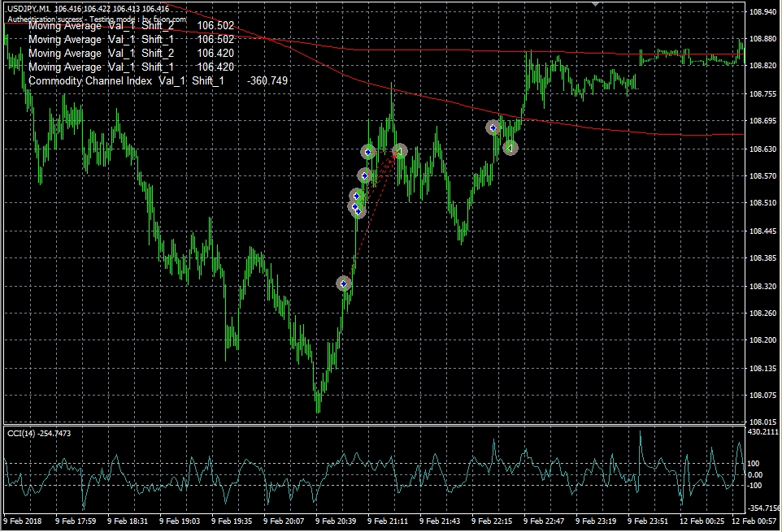Screen dimensions: 782x532
Task: Click the -354.7156 CCI scale minimum
Action: (763, 508)
